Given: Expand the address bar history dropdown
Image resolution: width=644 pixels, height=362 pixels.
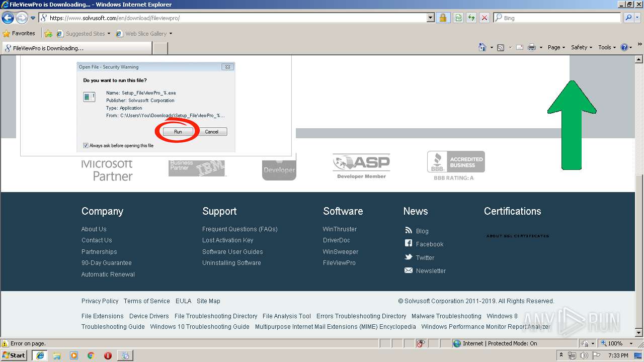Looking at the screenshot, I should tap(430, 18).
